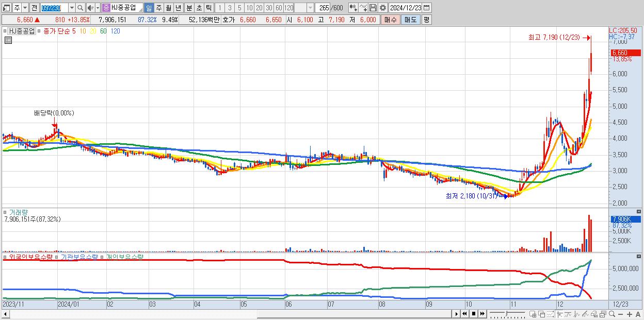The height and width of the screenshot is (320, 644).
Task: Click the 매도 sell button
Action: coord(410,20)
